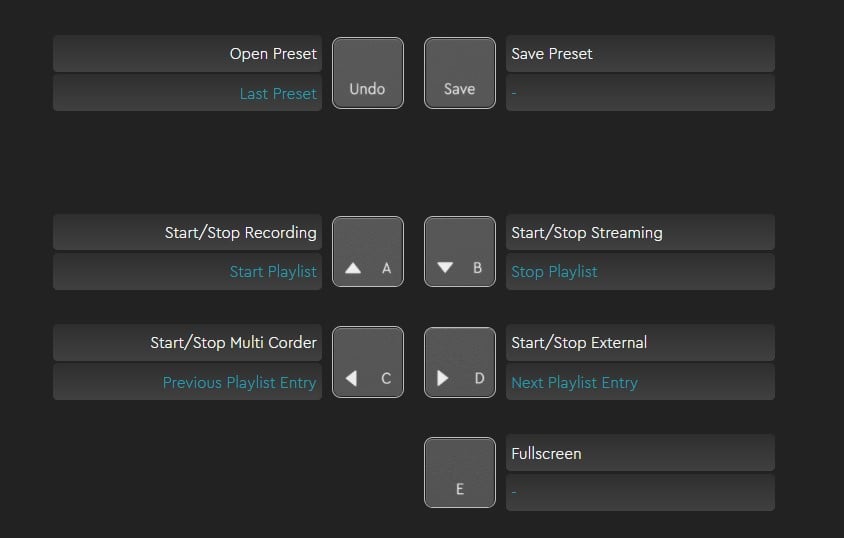Click the E key button
The width and height of the screenshot is (844, 538).
(x=459, y=472)
